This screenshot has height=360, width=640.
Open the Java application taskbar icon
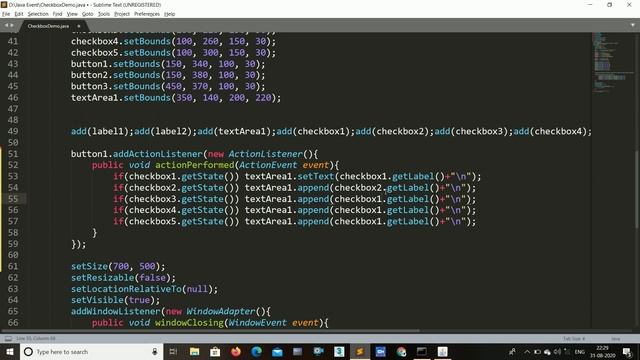pos(442,351)
